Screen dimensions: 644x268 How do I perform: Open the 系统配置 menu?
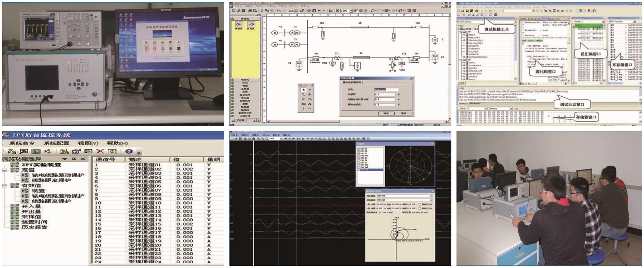tap(56, 143)
